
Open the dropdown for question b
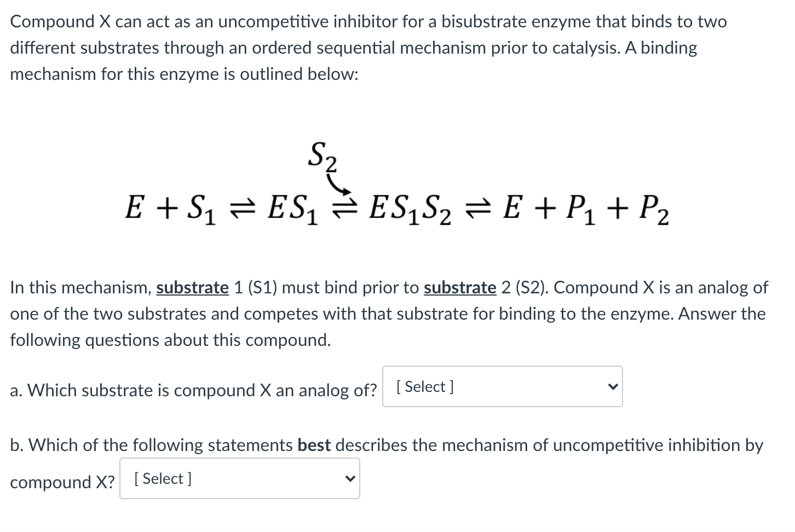click(x=239, y=478)
